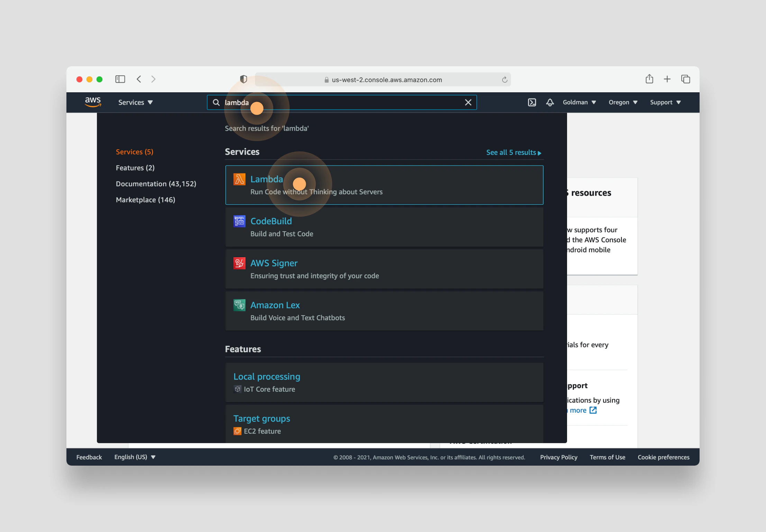This screenshot has width=766, height=532.
Task: Select the Services (5) filter
Action: tap(135, 152)
